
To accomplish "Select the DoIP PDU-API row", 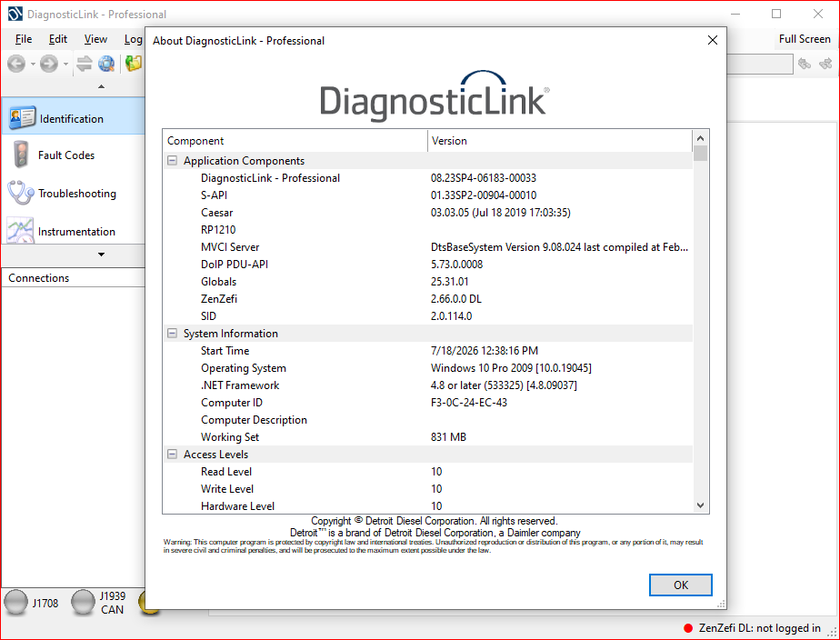I will pos(427,264).
